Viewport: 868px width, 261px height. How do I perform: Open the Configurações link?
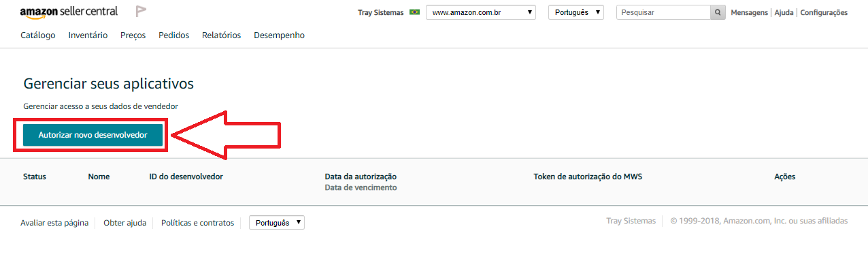click(824, 12)
